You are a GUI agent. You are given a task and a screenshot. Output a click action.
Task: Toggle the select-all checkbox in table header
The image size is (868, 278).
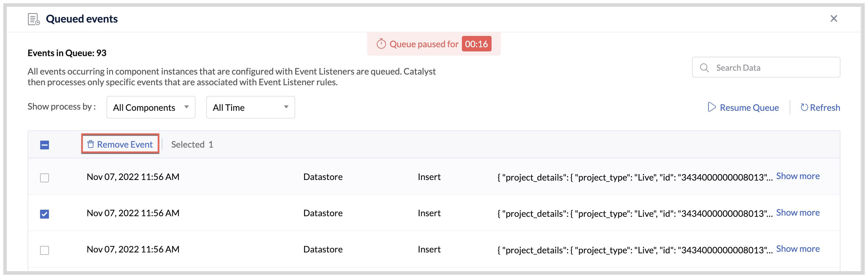[x=45, y=144]
